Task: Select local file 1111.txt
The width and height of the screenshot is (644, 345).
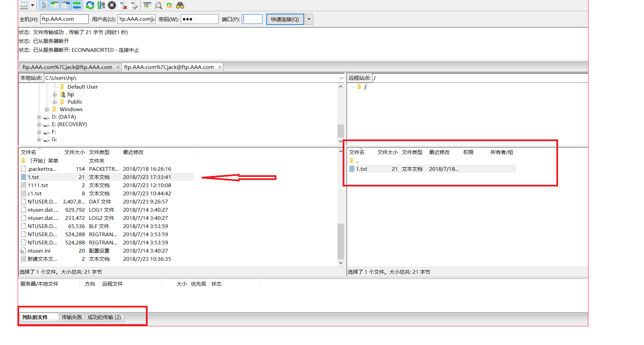Action: (x=106, y=185)
